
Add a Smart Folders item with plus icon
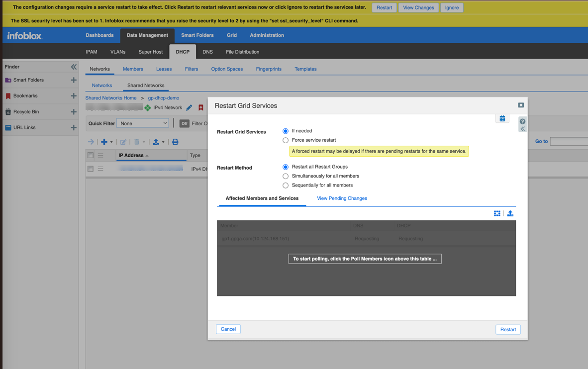pos(74,80)
